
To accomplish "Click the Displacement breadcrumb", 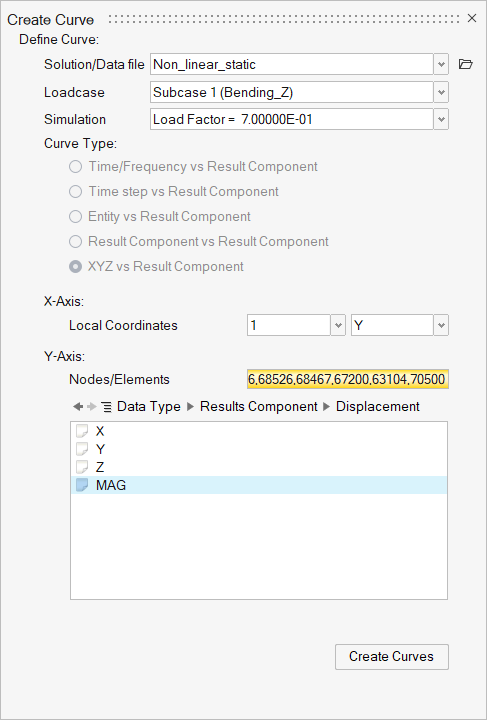I will 378,406.
